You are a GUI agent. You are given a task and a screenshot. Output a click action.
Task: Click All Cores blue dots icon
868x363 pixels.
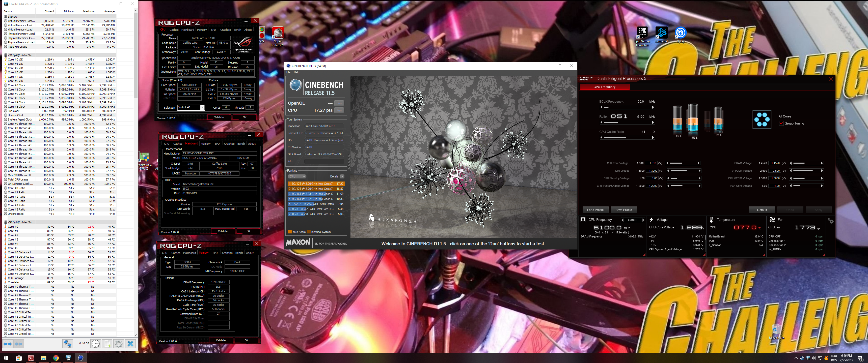tap(762, 119)
